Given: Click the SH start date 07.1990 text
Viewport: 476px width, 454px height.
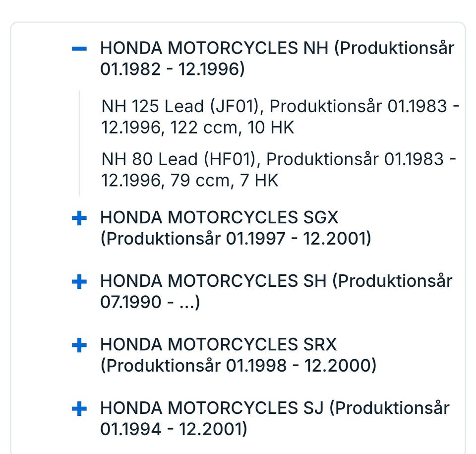Looking at the screenshot, I should [x=131, y=302].
